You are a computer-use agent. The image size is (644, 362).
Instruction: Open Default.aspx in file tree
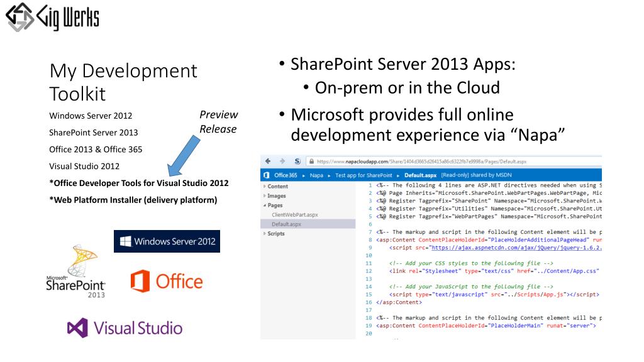coord(286,224)
